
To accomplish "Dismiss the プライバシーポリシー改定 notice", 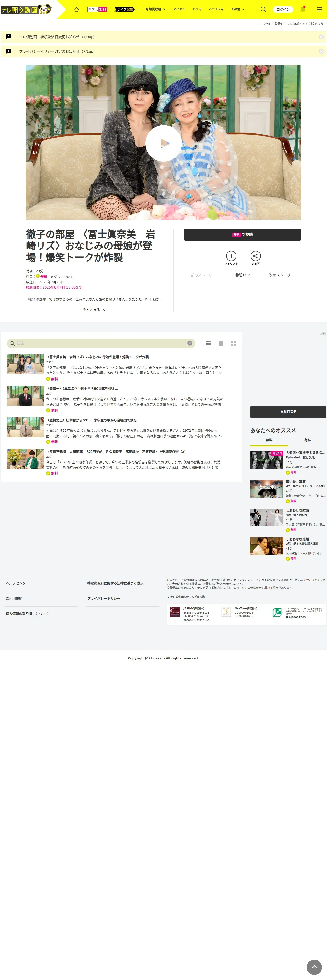I will pos(321,51).
